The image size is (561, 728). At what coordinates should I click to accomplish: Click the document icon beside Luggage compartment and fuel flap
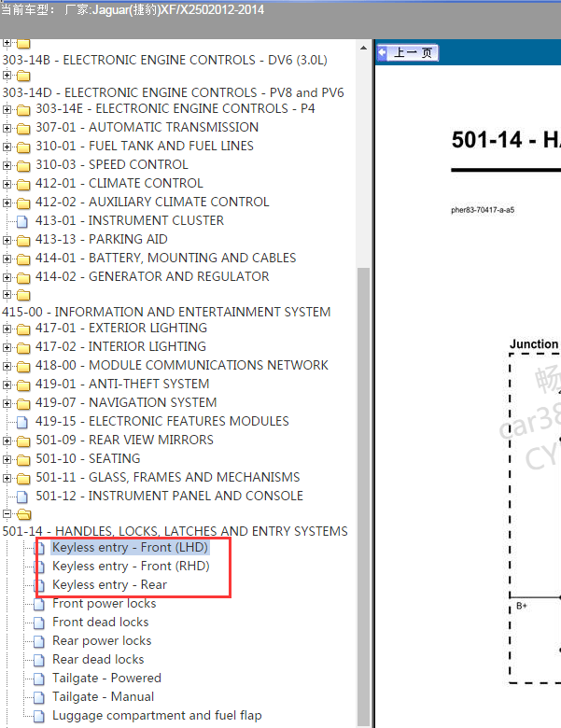pyautogui.click(x=39, y=716)
